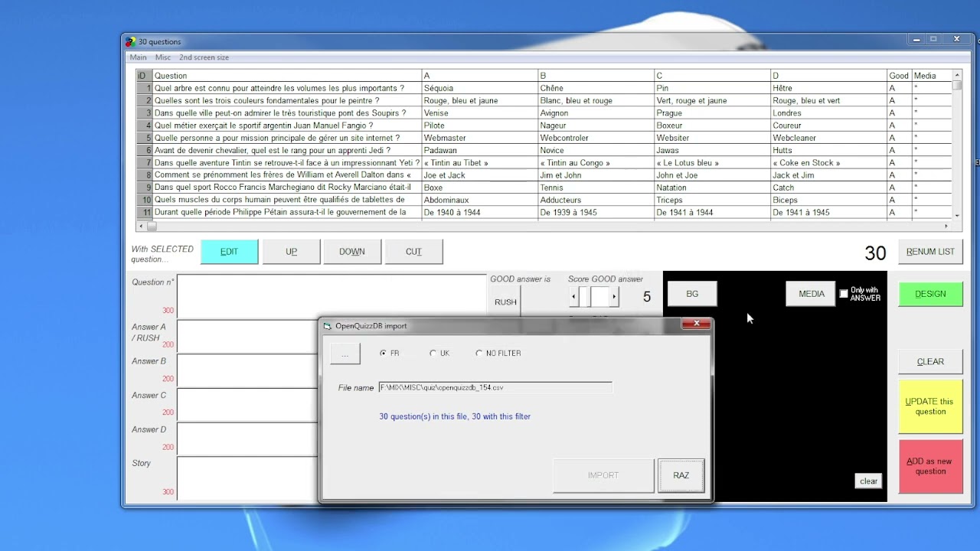This screenshot has width=980, height=551.
Task: Increase score with right arrow of slider
Action: (x=614, y=296)
